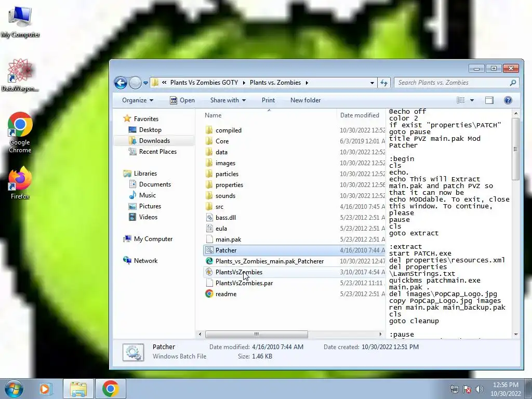Viewport: 532px width, 399px height.
Task: Open the Windows Start menu
Action: click(14, 389)
